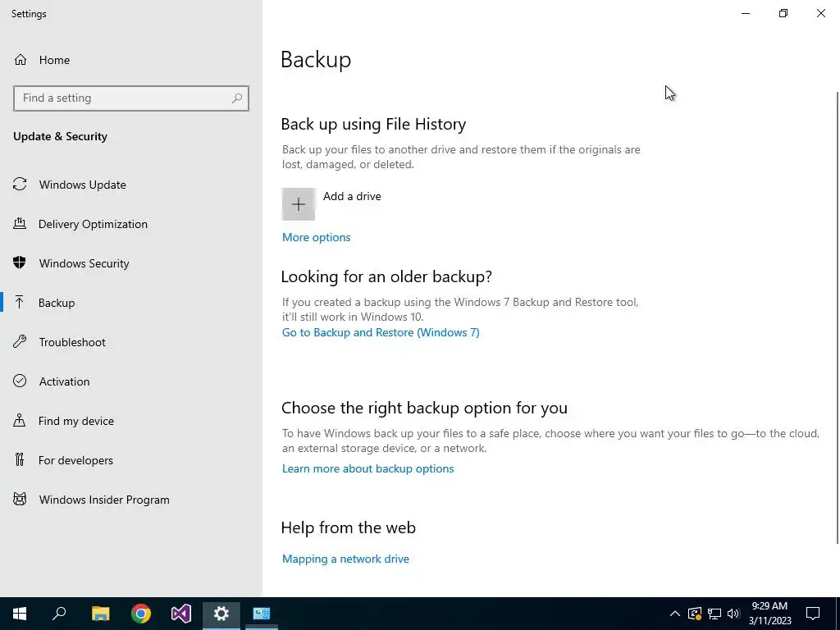Click the Backup arrow icon in sidebar
Image resolution: width=840 pixels, height=630 pixels.
tap(20, 302)
